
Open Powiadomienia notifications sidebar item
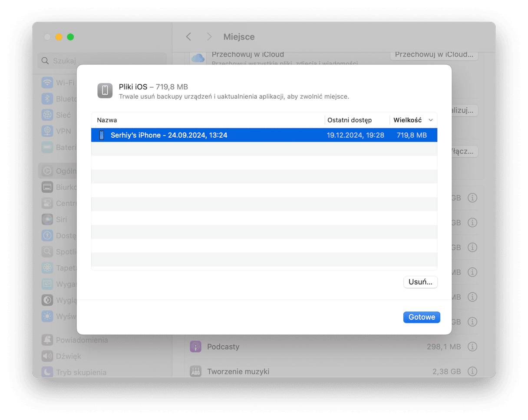click(75, 340)
